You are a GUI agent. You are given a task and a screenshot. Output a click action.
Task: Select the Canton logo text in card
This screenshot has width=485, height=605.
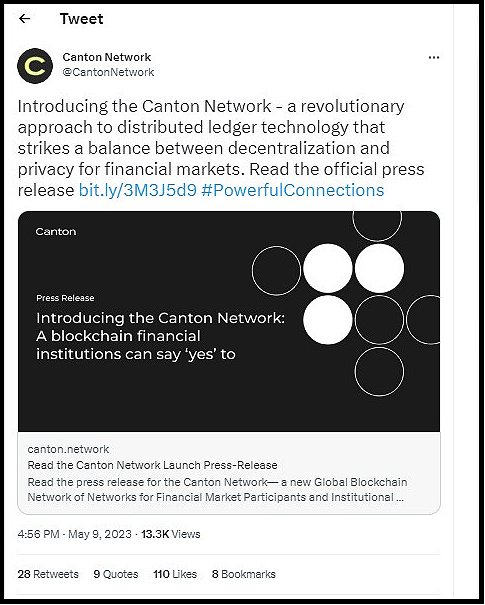[56, 232]
